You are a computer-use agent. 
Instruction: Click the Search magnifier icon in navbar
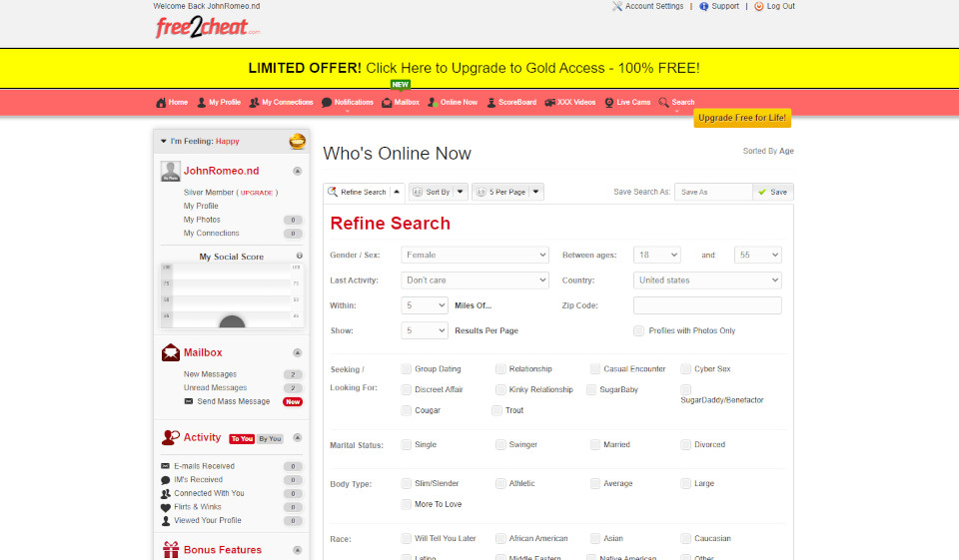664,103
